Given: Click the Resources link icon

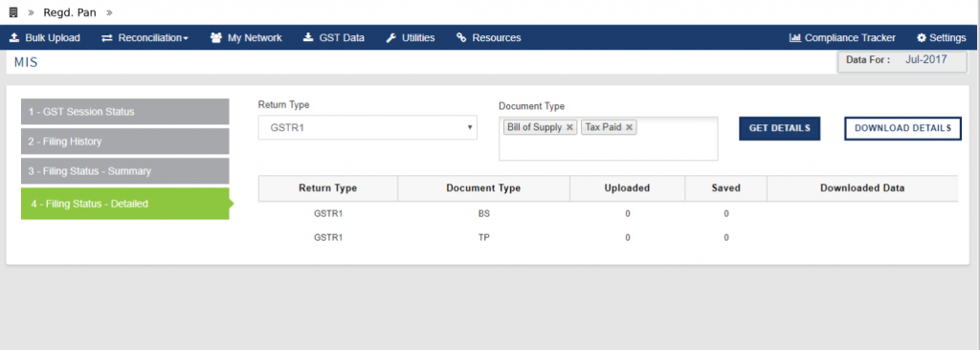Looking at the screenshot, I should coord(461,37).
